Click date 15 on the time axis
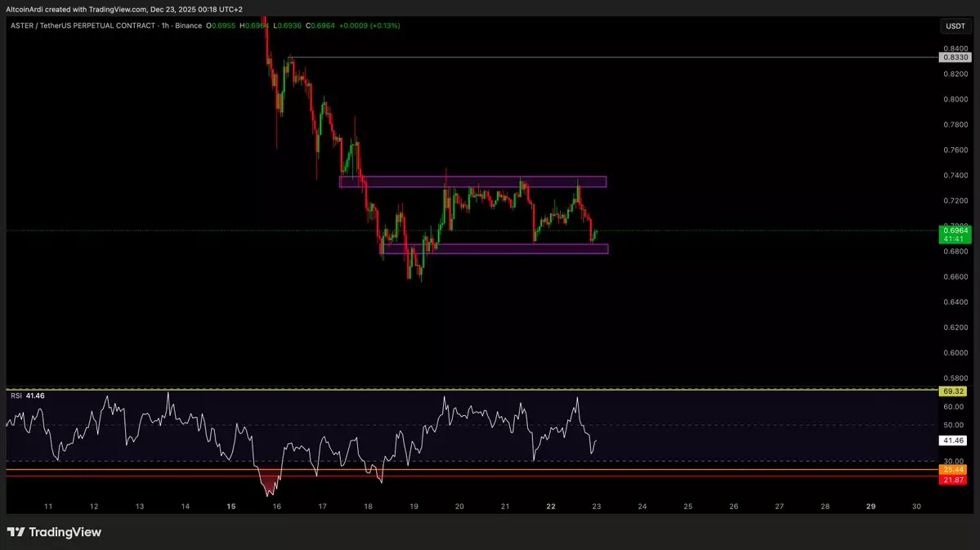 [231, 507]
